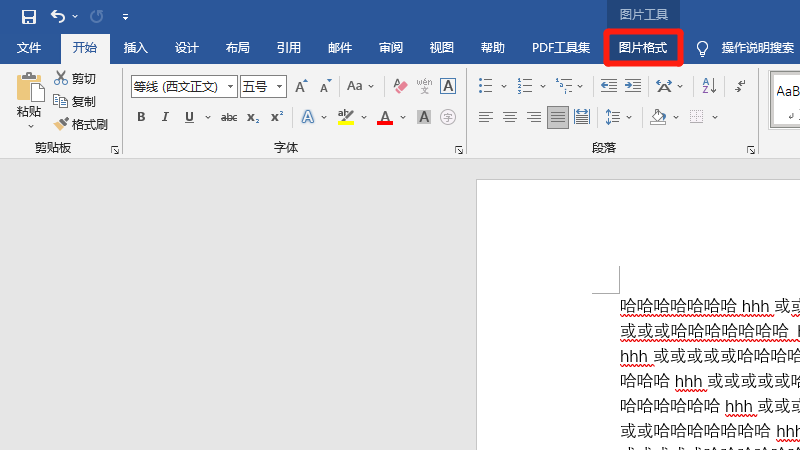This screenshot has height=450, width=800.
Task: Cut selection with the 剪切 scissors icon
Action: (61, 79)
